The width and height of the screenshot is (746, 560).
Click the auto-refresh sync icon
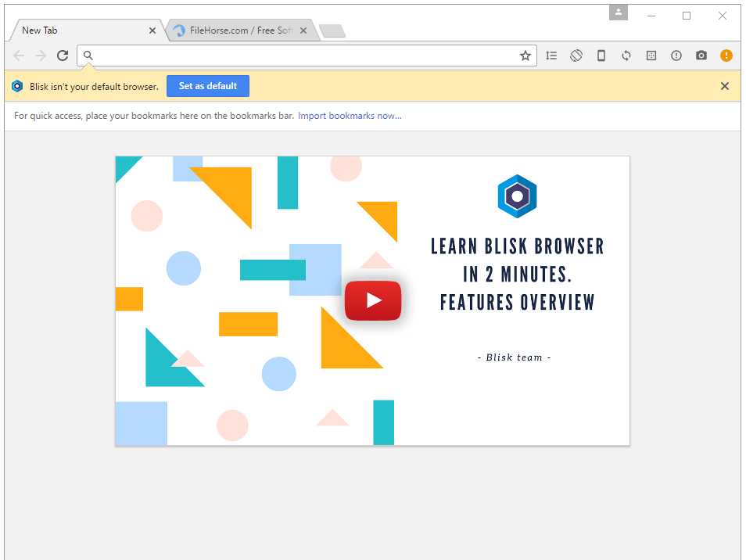coord(626,56)
